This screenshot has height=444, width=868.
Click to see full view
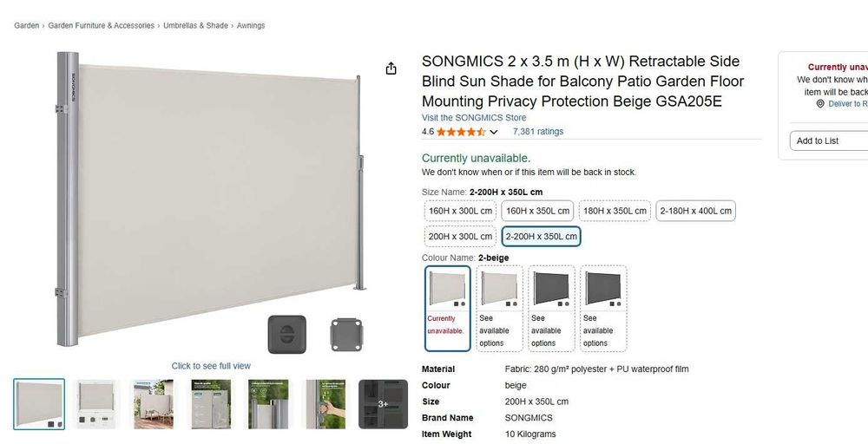[211, 366]
